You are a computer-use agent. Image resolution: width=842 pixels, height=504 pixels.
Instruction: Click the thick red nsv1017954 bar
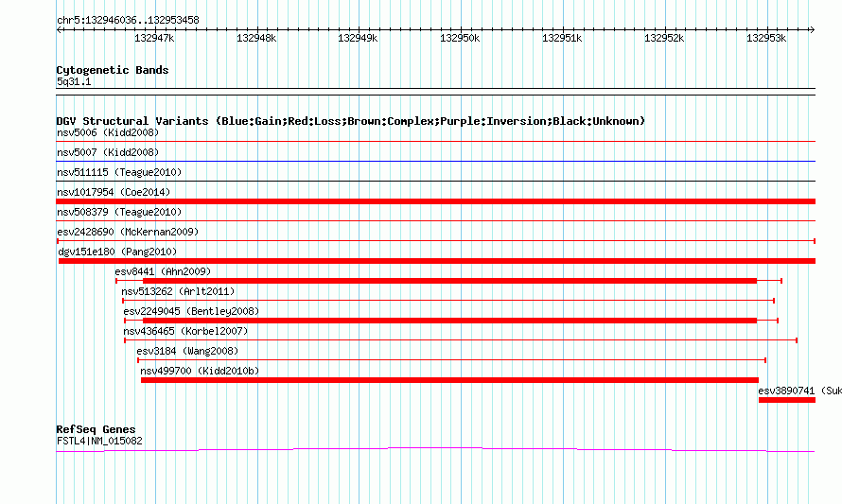(x=435, y=201)
